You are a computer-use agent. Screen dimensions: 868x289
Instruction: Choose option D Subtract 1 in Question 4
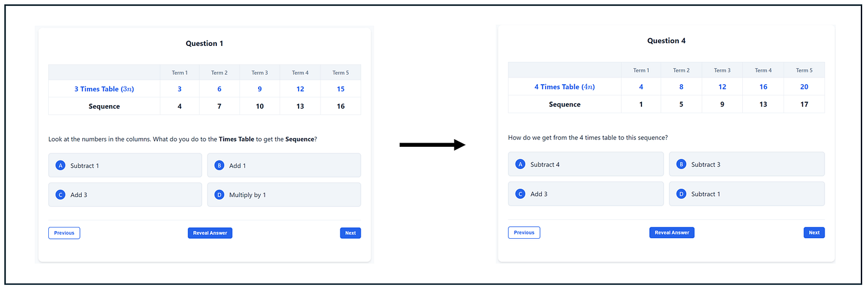coord(746,193)
